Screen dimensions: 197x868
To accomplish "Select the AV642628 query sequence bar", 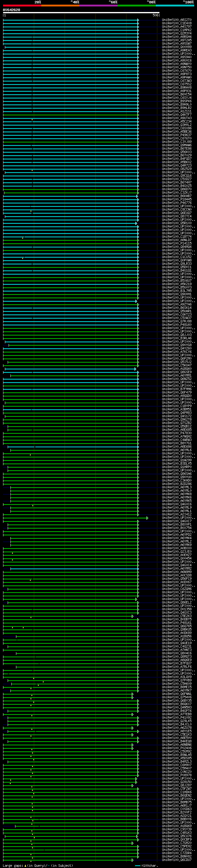I will click(81, 13).
